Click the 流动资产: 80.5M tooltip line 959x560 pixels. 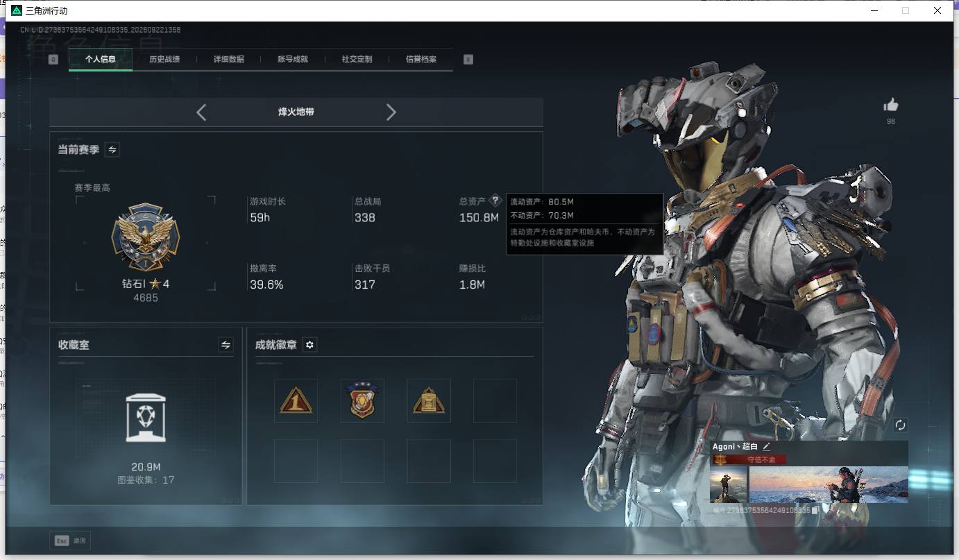point(542,202)
